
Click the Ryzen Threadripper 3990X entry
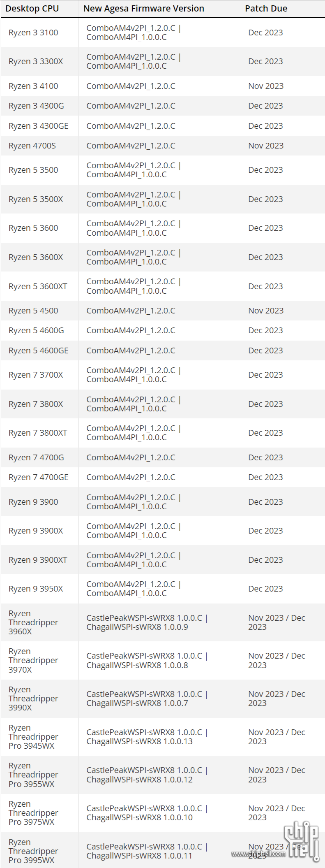coord(33,699)
